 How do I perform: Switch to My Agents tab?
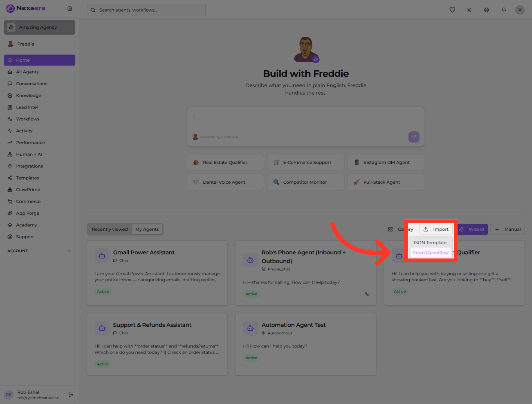point(147,229)
